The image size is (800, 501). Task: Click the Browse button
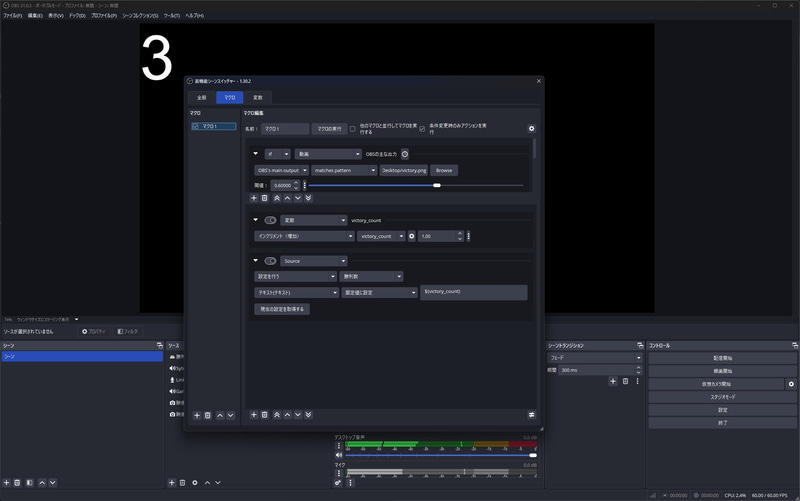(x=444, y=170)
